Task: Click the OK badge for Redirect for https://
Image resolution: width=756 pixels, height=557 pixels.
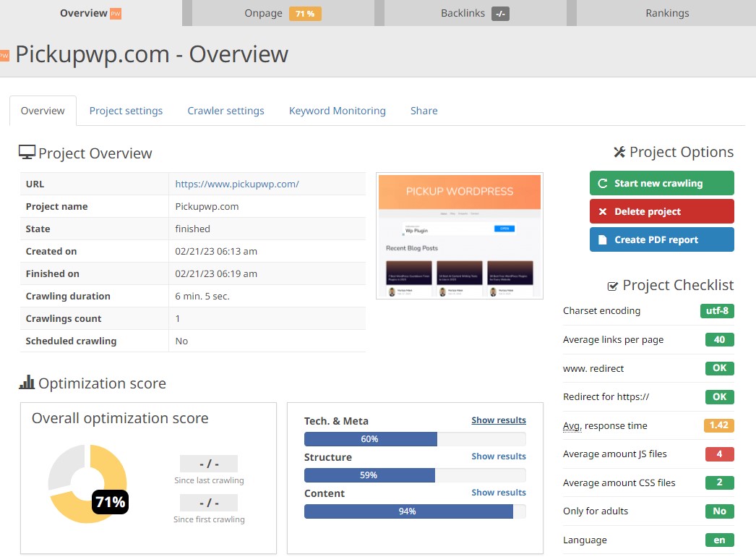Action: click(719, 396)
